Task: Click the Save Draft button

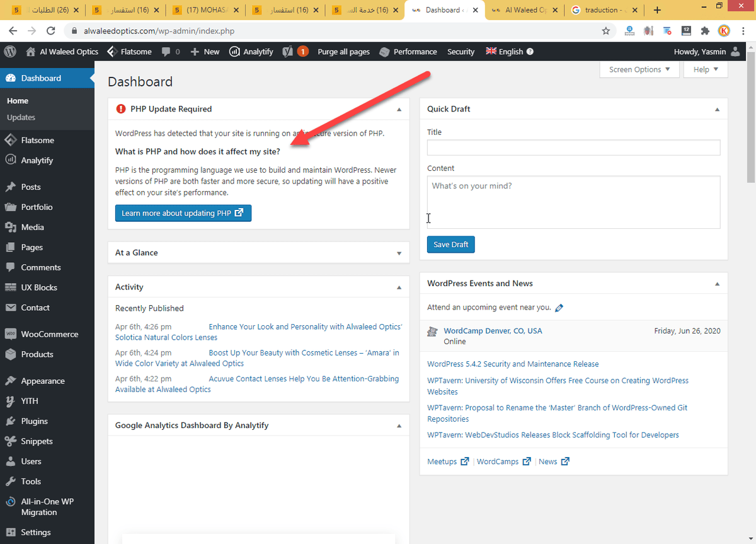Action: pyautogui.click(x=450, y=245)
